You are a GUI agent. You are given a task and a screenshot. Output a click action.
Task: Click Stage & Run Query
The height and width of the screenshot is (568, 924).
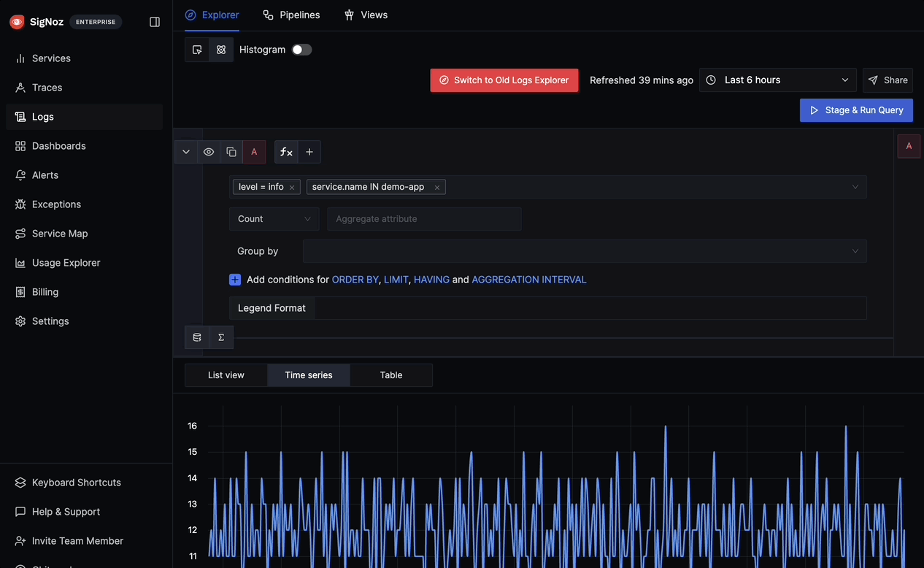(x=856, y=110)
